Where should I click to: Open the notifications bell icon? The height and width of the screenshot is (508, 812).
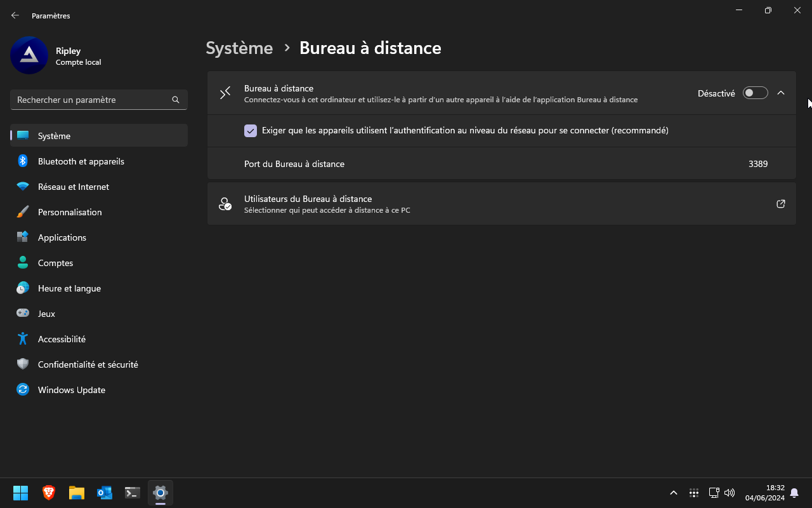(794, 493)
